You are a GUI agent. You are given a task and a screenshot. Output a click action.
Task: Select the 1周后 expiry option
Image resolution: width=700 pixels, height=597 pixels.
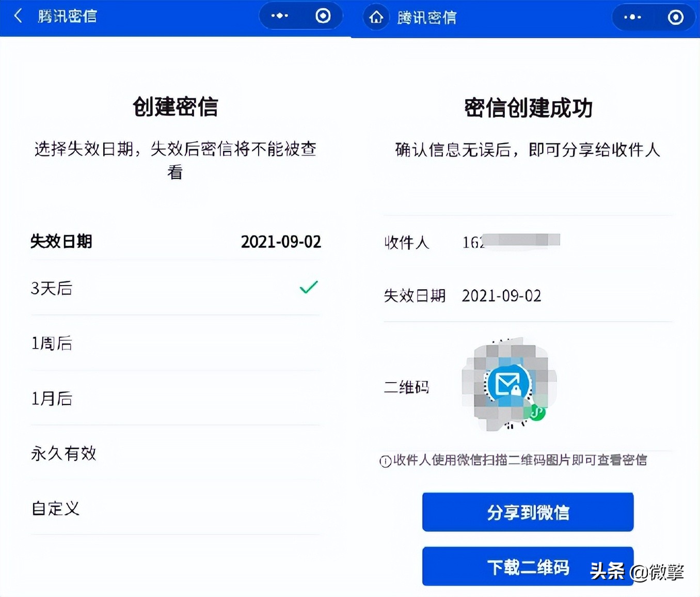pyautogui.click(x=176, y=343)
